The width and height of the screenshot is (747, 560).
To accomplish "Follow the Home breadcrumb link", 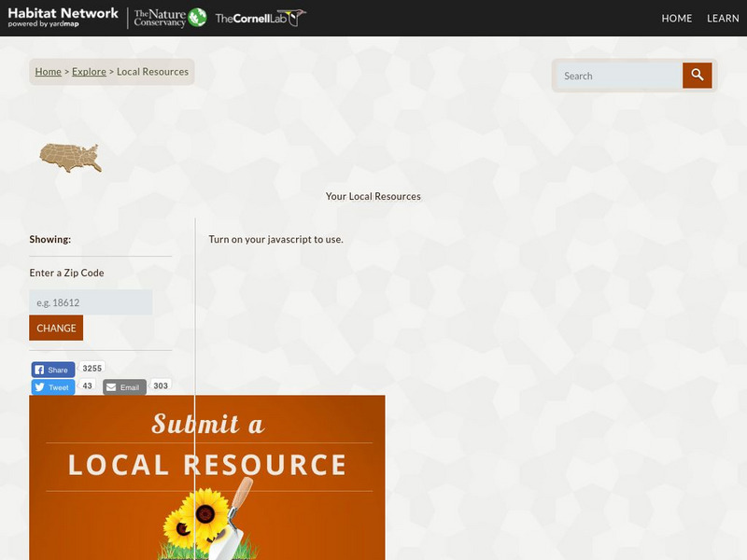I will click(48, 71).
